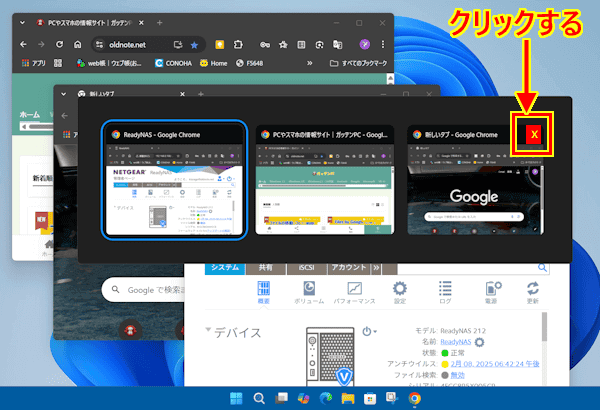Screen dimensions: 600x410
Task: Open Task View on taskbar
Action: [x=281, y=399]
